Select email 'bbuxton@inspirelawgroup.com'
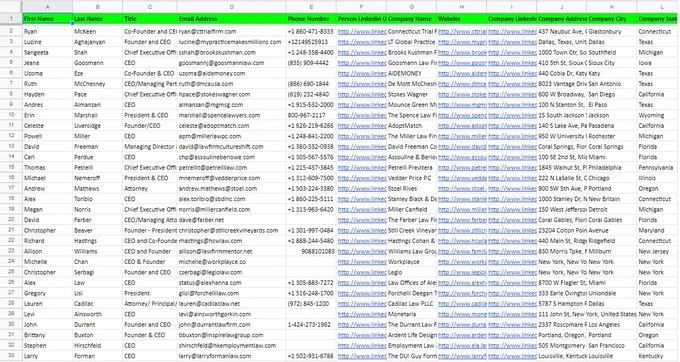Viewport: 680px width, 362px height. tap(232, 335)
